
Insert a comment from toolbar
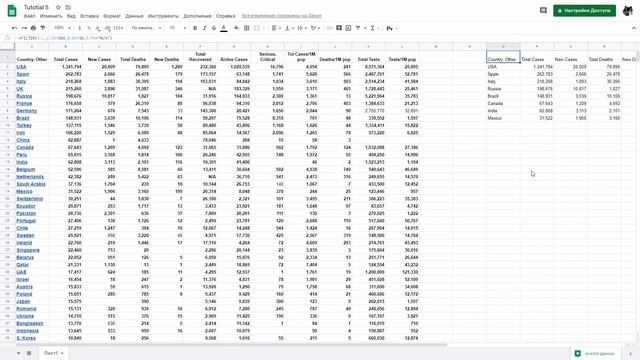click(x=339, y=28)
